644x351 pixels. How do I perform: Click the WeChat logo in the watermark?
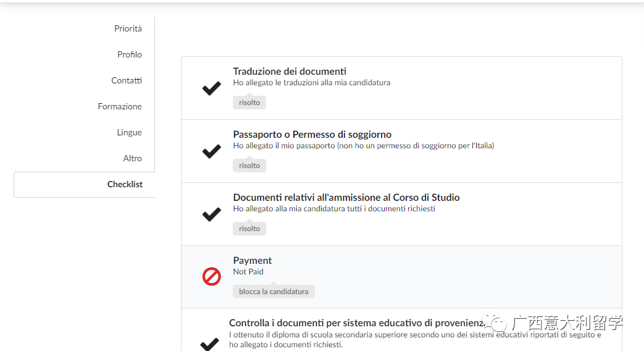(x=497, y=322)
